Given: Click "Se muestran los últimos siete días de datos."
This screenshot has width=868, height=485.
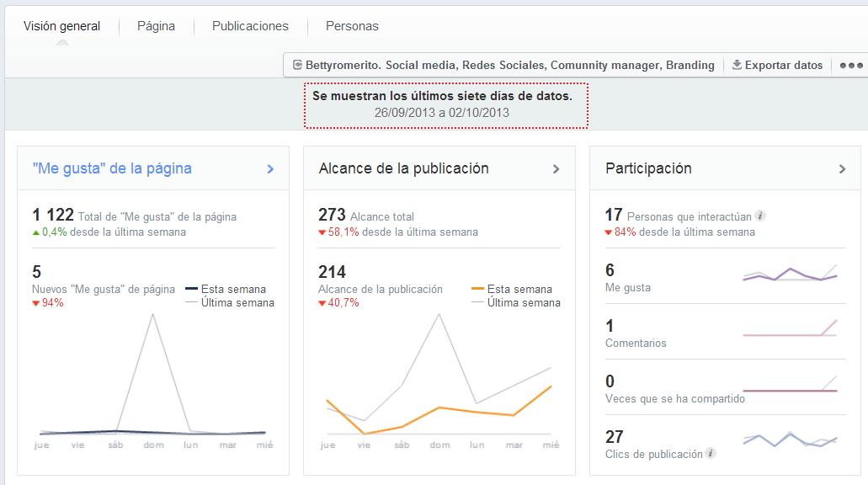Looking at the screenshot, I should tap(442, 96).
